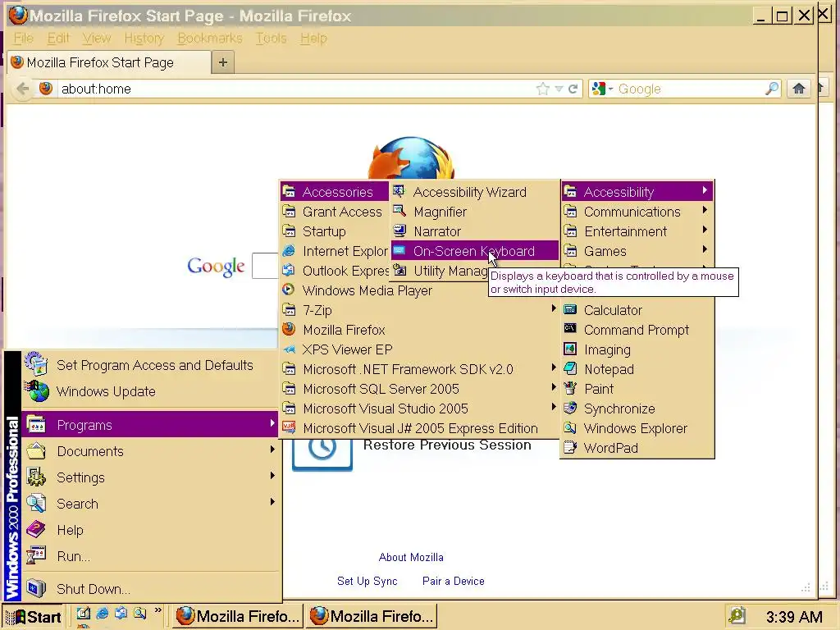Go back with the back arrow button
The image size is (840, 630).
click(22, 89)
